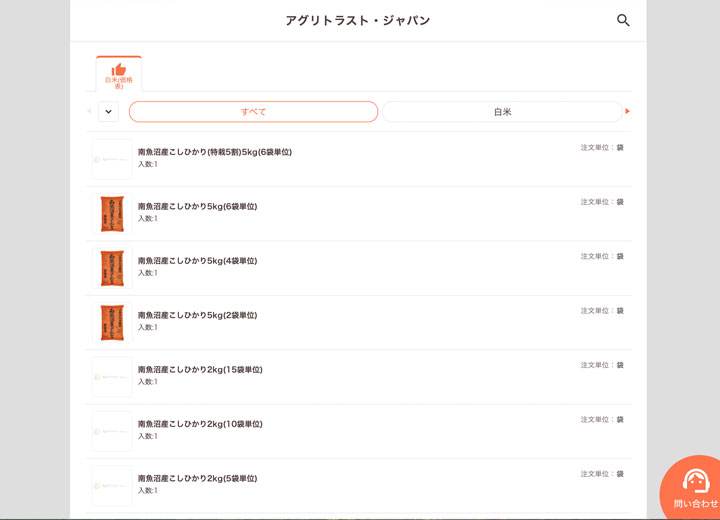Select the 白米 category filter
The width and height of the screenshot is (720, 520).
click(502, 112)
